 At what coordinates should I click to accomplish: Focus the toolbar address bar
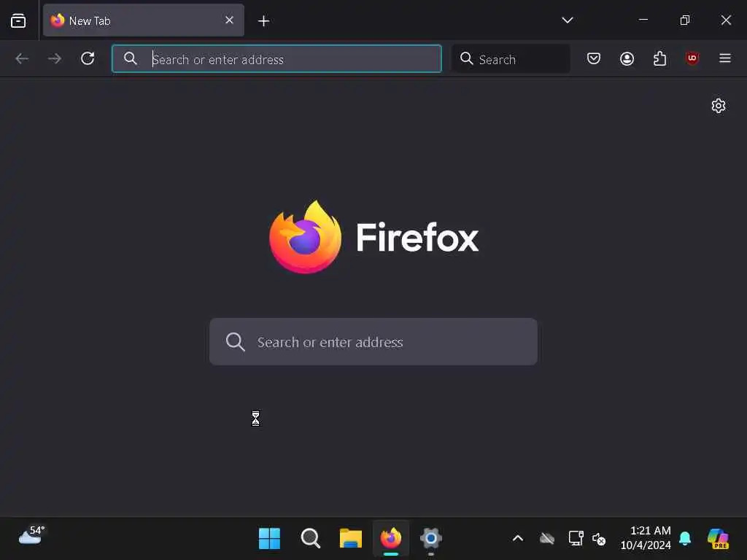click(x=276, y=58)
